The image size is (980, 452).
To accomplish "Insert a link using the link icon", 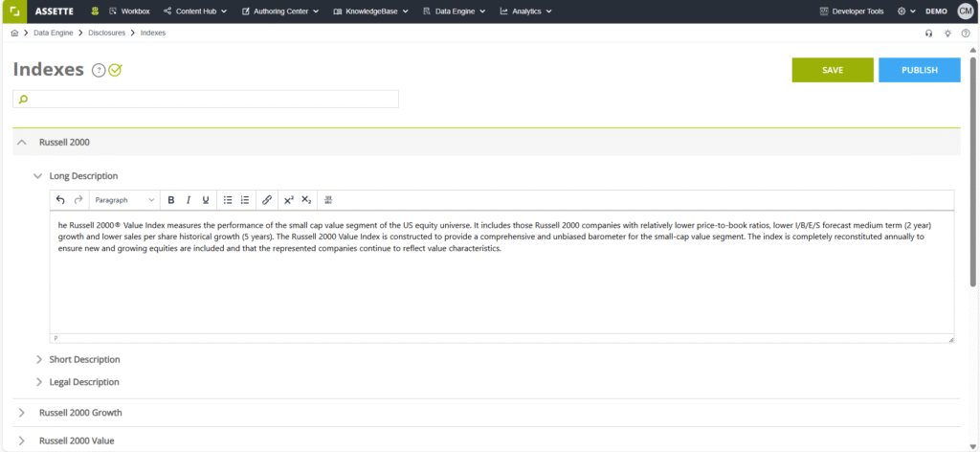I will (x=267, y=200).
